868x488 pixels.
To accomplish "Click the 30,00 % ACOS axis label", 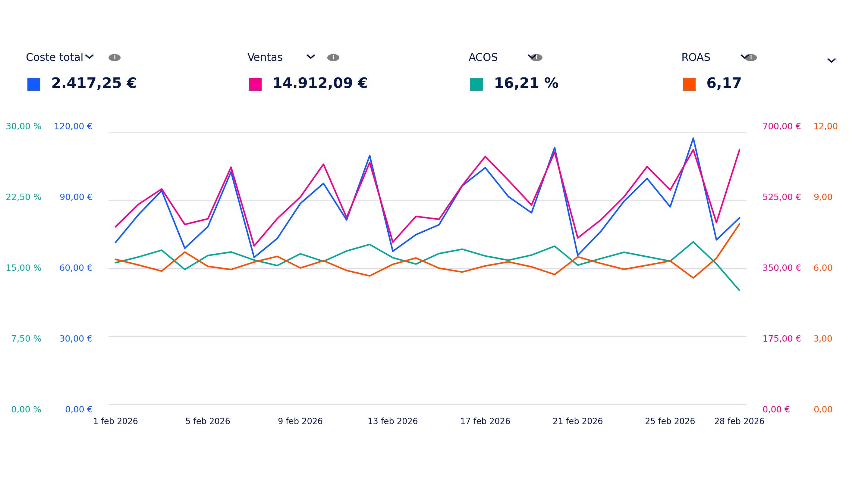I will tap(24, 126).
